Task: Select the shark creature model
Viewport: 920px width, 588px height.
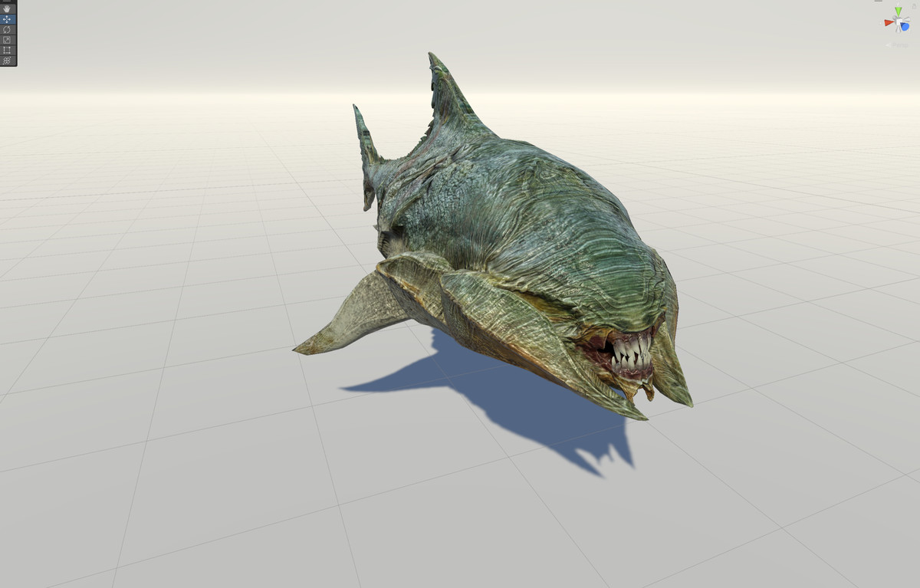Action: point(537,230)
